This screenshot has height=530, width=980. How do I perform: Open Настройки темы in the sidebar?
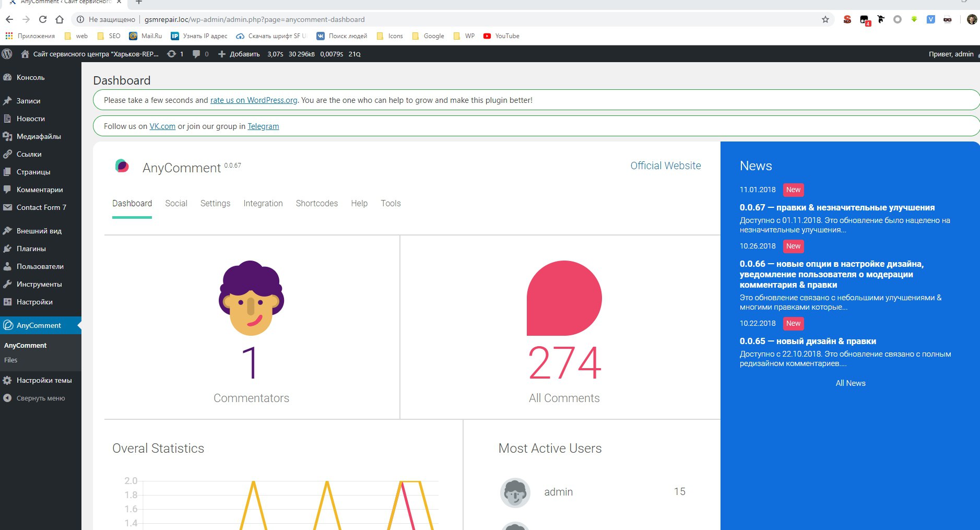pyautogui.click(x=41, y=380)
